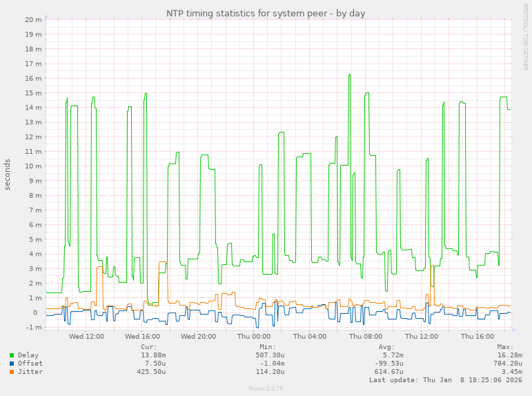Click the Delay current value 13.88m
The width and height of the screenshot is (532, 396).
coord(153,355)
